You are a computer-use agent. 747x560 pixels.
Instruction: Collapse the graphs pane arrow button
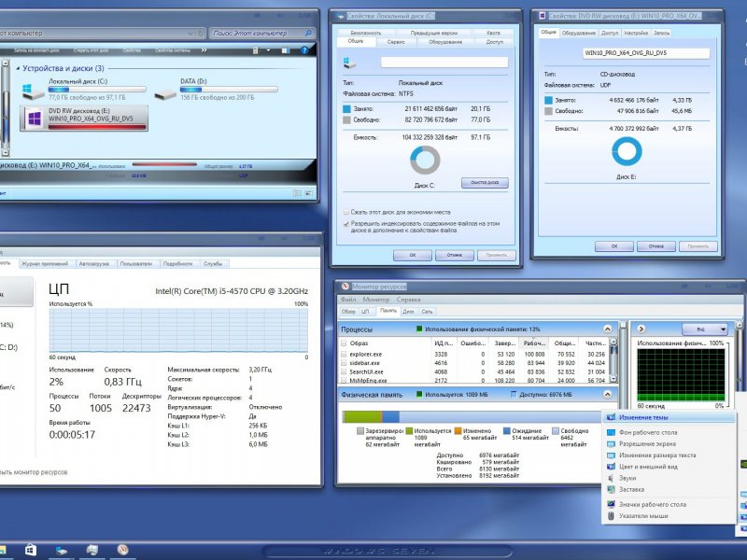[x=641, y=329]
